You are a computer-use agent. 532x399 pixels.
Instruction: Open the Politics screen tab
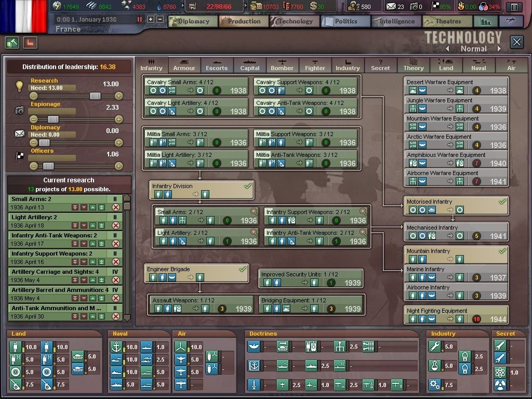point(345,21)
